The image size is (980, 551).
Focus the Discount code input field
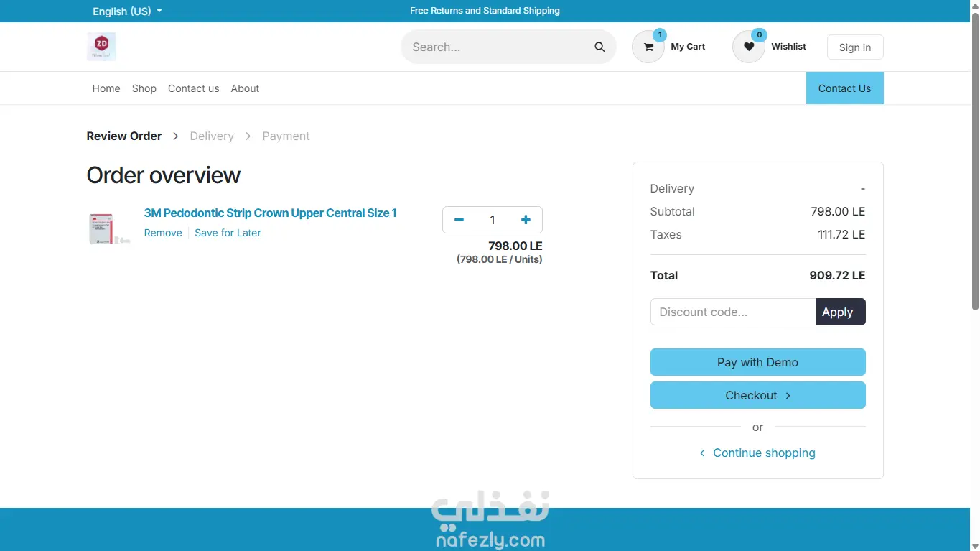coord(733,312)
